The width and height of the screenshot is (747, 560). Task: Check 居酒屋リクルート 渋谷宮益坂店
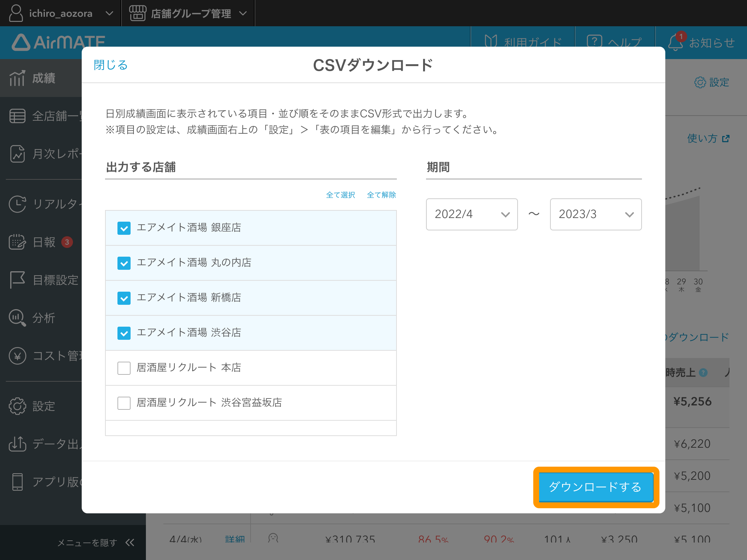click(x=124, y=403)
